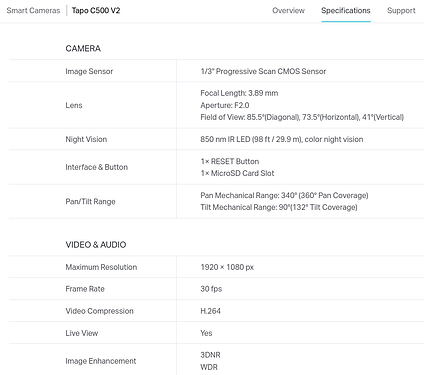
Task: Open the Overview tab
Action: click(288, 11)
